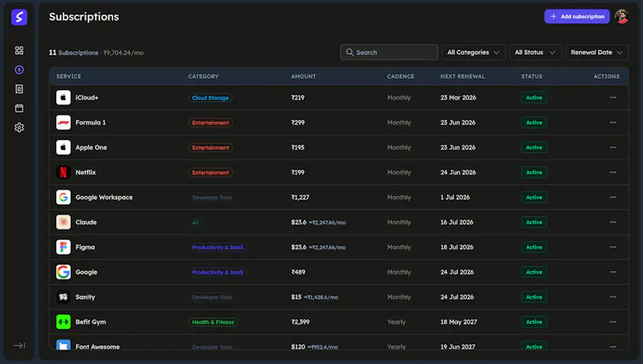Click the Health & Fitness category tag
Viewport: 643px width, 364px height.
(x=213, y=322)
